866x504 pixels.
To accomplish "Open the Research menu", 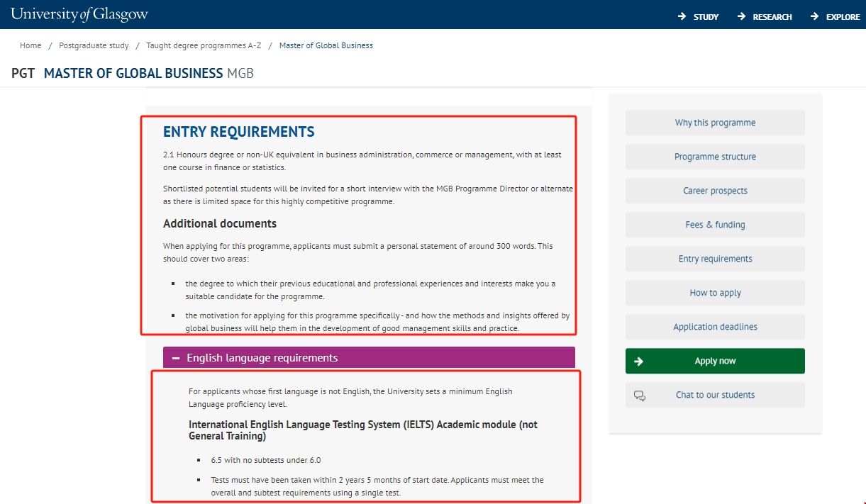I will (x=772, y=17).
